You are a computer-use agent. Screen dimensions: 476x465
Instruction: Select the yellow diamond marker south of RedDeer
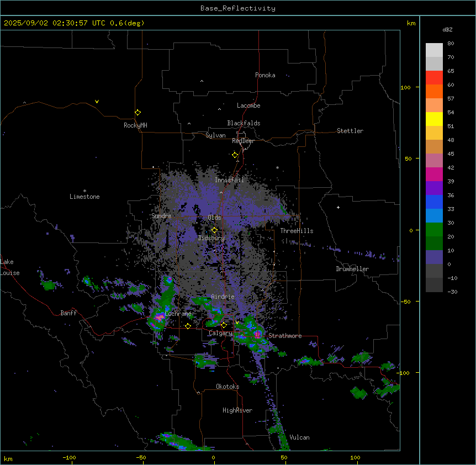[235, 155]
